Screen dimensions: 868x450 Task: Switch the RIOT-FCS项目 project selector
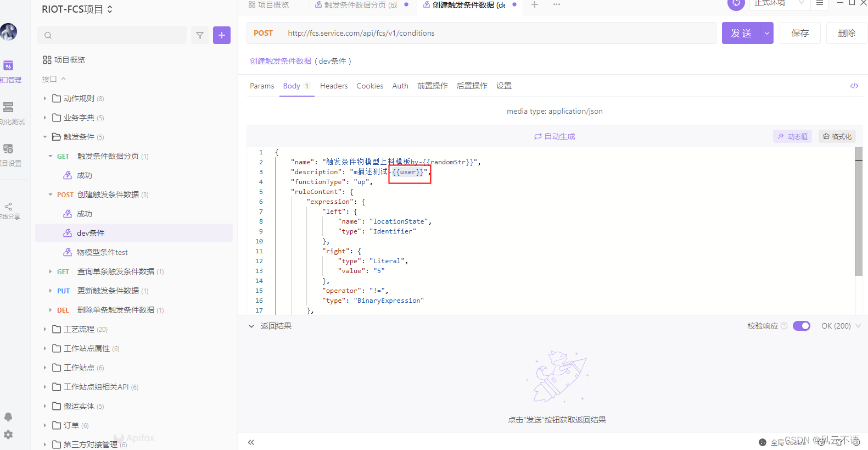click(x=77, y=9)
